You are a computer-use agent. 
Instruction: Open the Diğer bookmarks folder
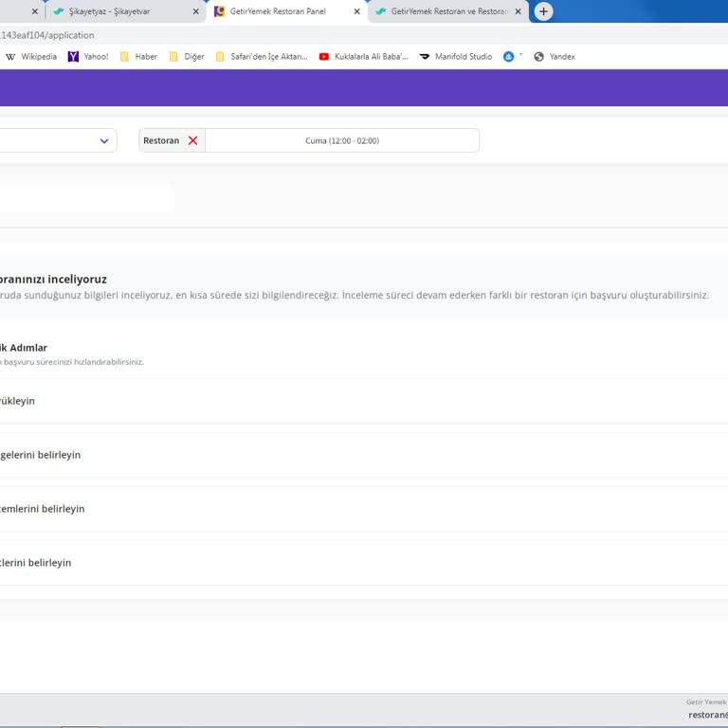[187, 57]
